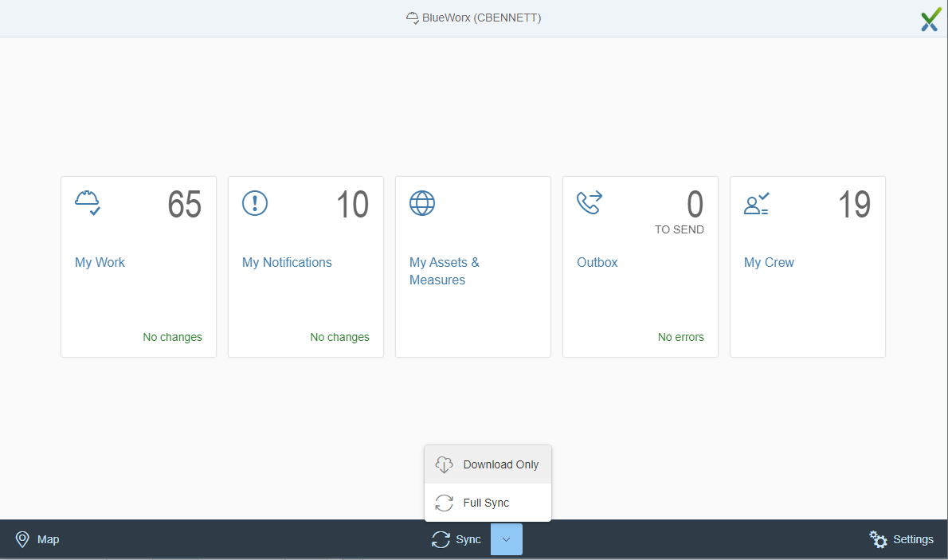Click the 19 count on My Crew
This screenshot has width=948, height=560.
click(854, 205)
